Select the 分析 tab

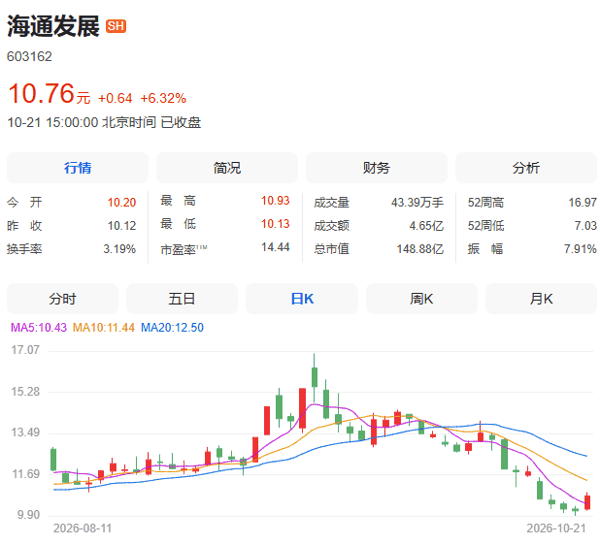(526, 168)
